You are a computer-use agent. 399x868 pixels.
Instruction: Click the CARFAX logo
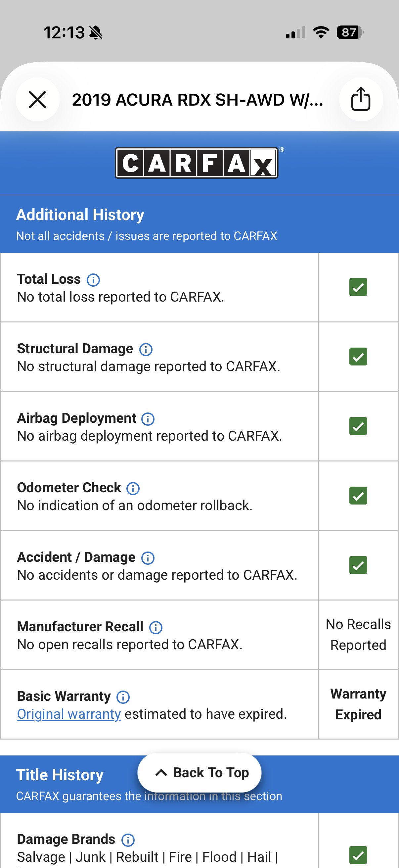pyautogui.click(x=197, y=163)
